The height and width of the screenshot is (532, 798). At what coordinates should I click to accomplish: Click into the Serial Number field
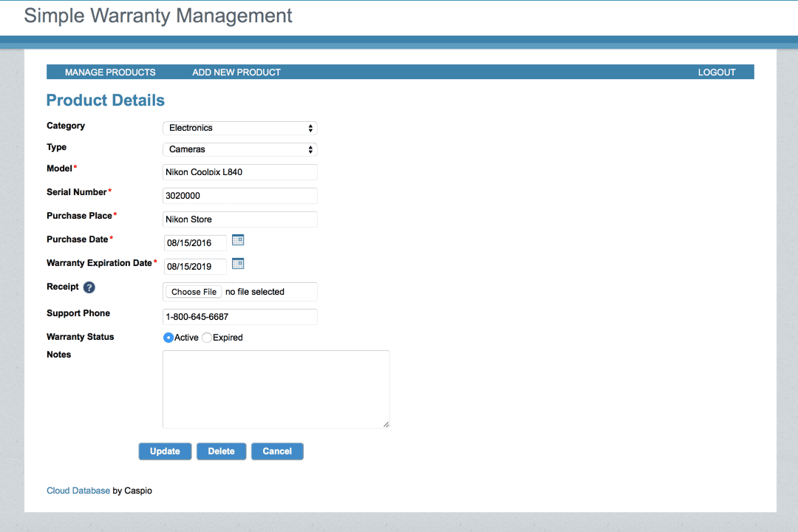[239, 196]
